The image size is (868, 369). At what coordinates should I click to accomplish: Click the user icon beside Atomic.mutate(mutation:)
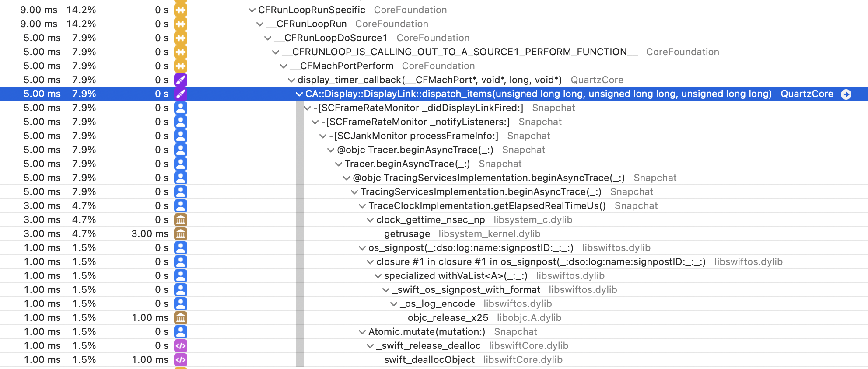[x=181, y=332]
